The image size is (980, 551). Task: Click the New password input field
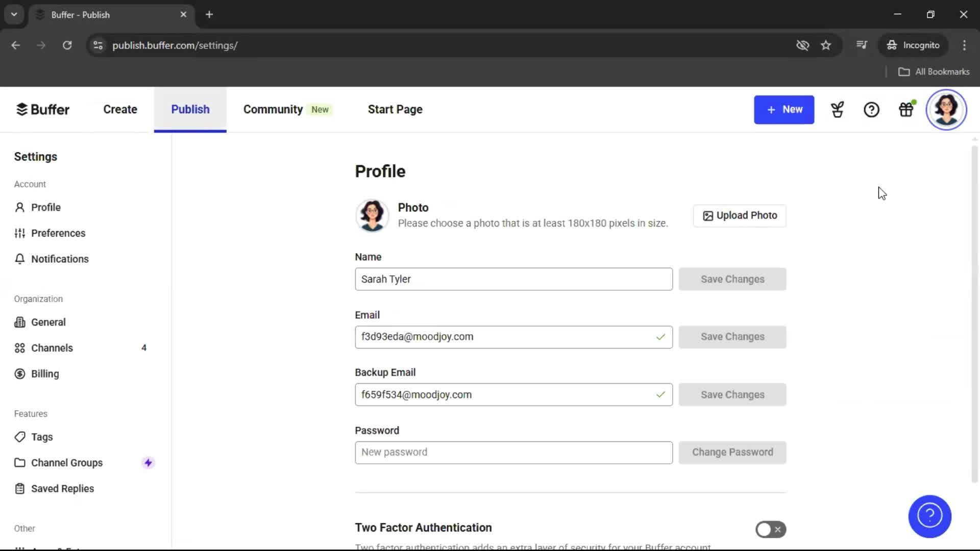(513, 453)
